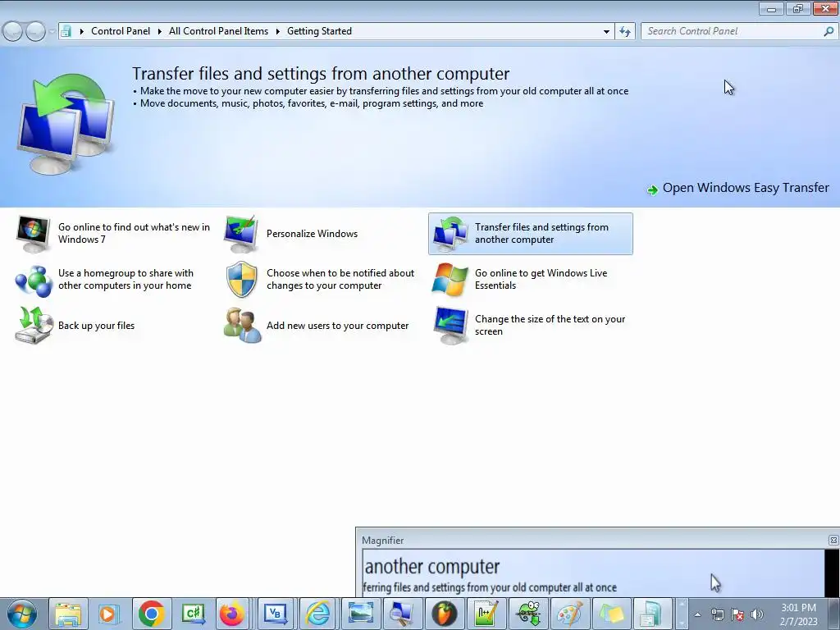
Task: Open Visual C# from taskbar
Action: pos(193,614)
